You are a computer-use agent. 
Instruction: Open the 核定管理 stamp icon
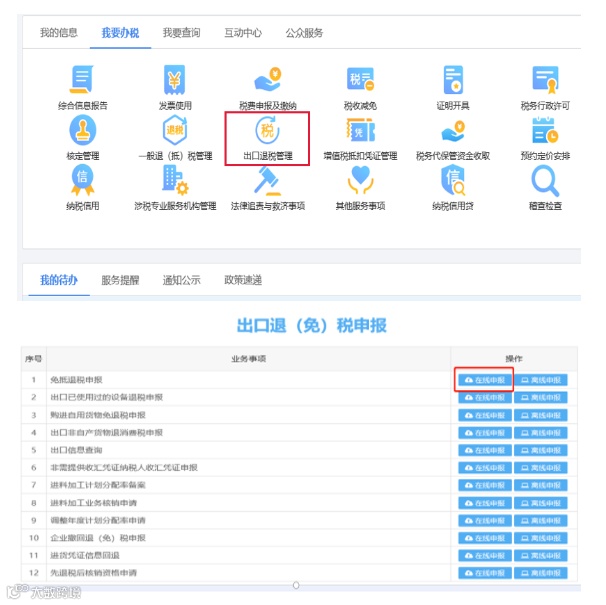pyautogui.click(x=82, y=130)
